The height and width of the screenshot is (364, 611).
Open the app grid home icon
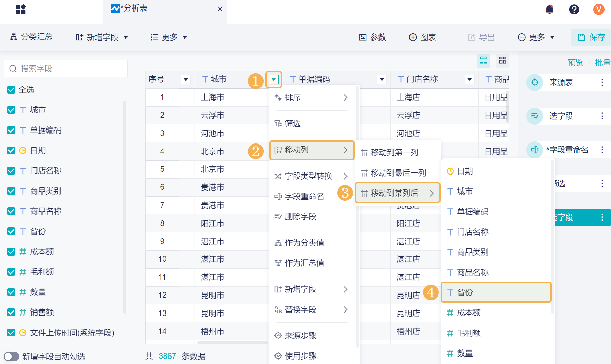pyautogui.click(x=21, y=9)
